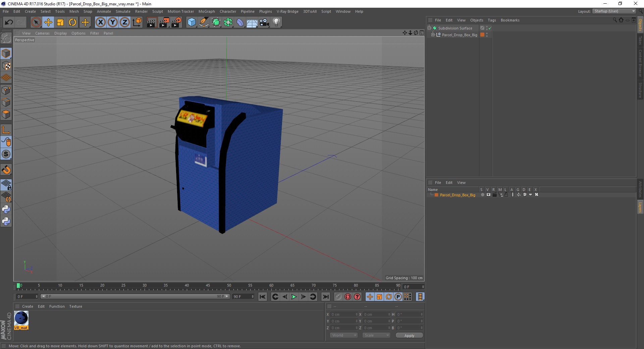Toggle layer view visibility for Parcel_Drop_Box_Big
This screenshot has height=349, width=644.
(488, 195)
